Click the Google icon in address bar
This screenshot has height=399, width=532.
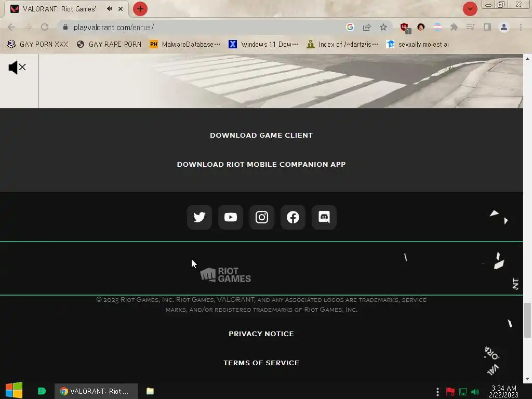click(x=350, y=27)
